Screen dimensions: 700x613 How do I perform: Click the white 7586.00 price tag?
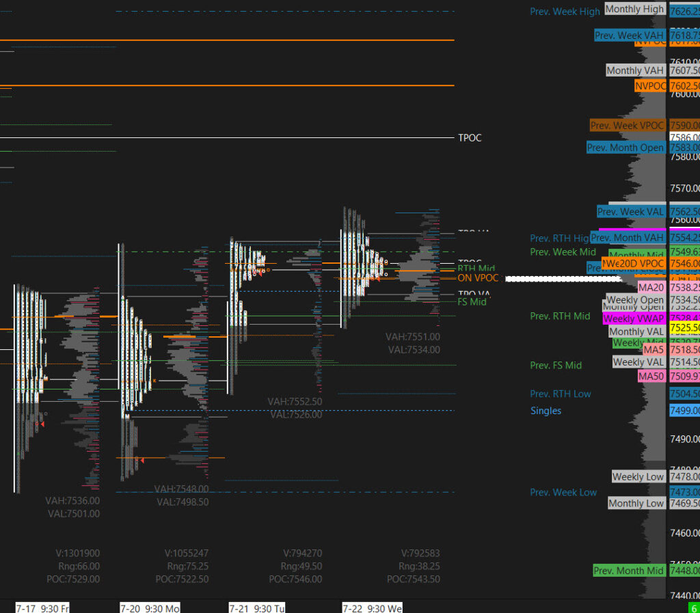[684, 137]
